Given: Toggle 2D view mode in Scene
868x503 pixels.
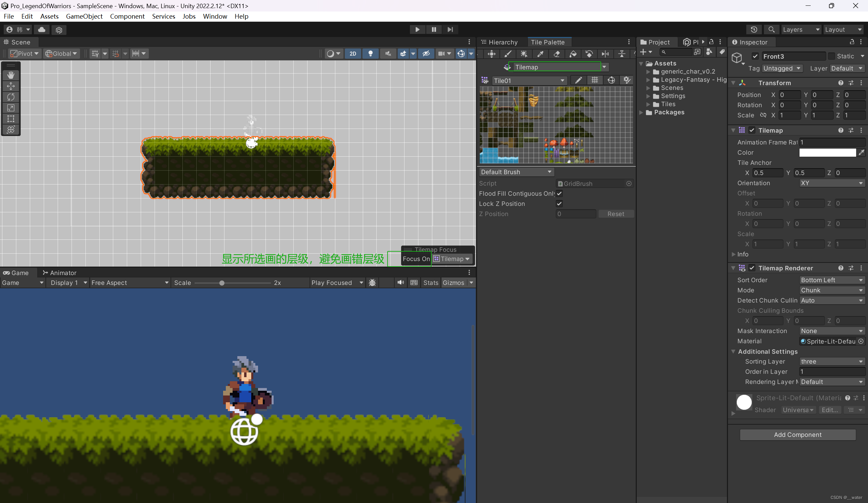Looking at the screenshot, I should [353, 53].
